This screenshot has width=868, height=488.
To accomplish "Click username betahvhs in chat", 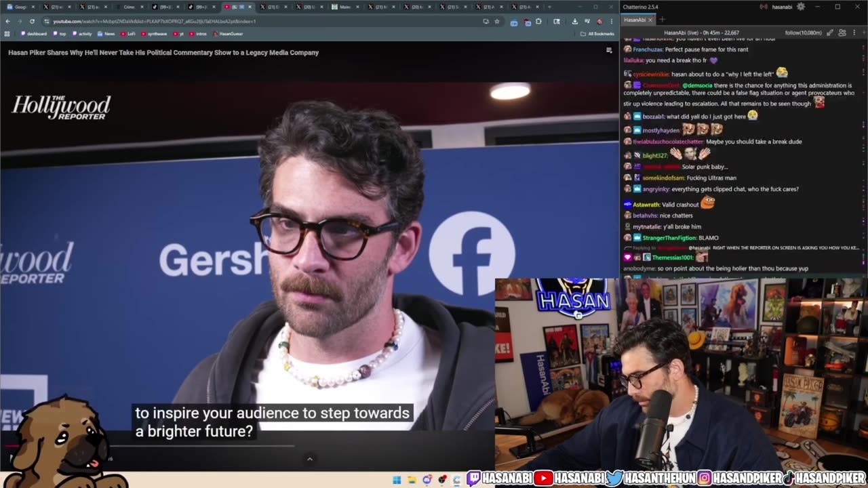I will tap(645, 216).
